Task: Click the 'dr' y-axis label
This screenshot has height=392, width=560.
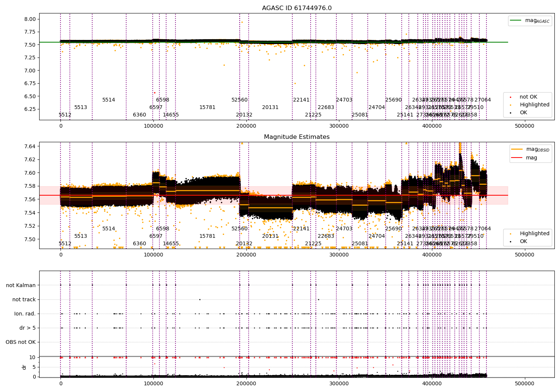Action: (24, 367)
